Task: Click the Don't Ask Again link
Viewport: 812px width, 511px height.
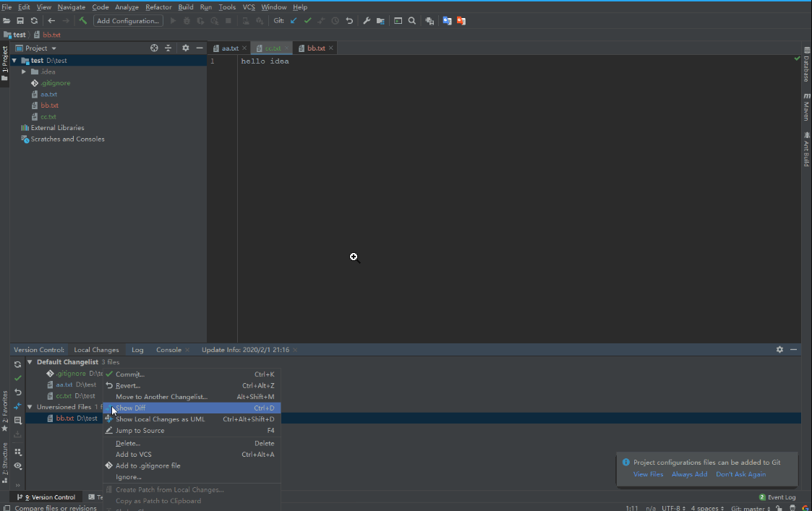Action: coord(740,474)
